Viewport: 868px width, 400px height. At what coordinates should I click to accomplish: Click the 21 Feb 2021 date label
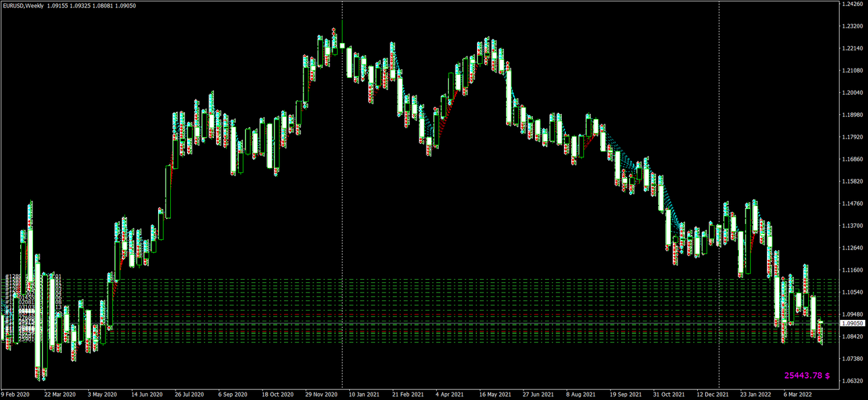tap(408, 395)
